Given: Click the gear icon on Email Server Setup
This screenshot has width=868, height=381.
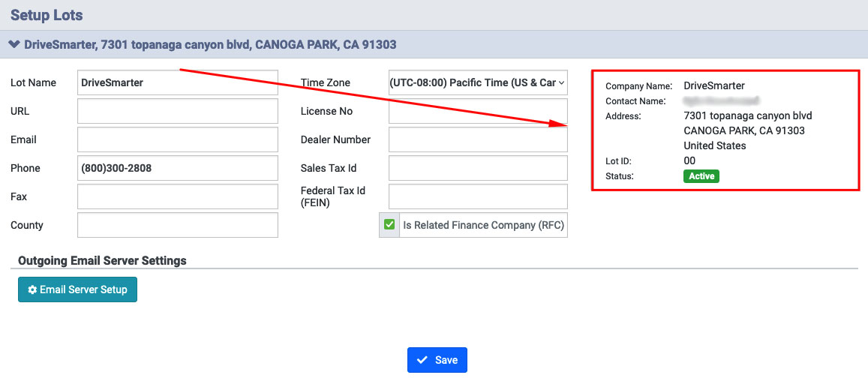Looking at the screenshot, I should tap(32, 289).
